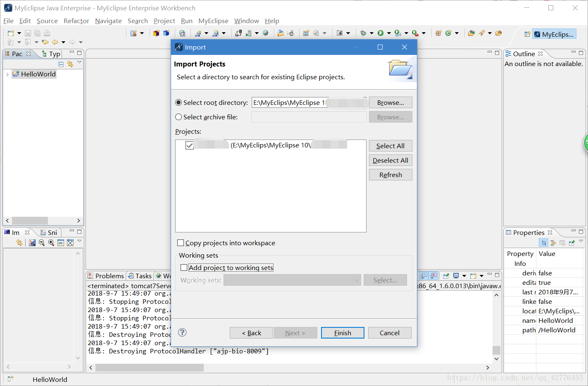Select the 'Select root directory' radio button
This screenshot has height=386, width=588.
[x=179, y=102]
